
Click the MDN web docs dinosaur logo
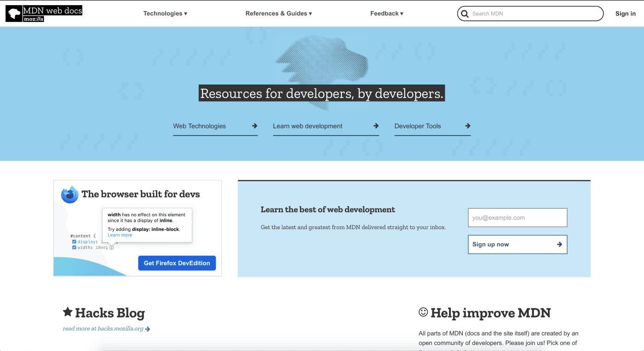(14, 14)
